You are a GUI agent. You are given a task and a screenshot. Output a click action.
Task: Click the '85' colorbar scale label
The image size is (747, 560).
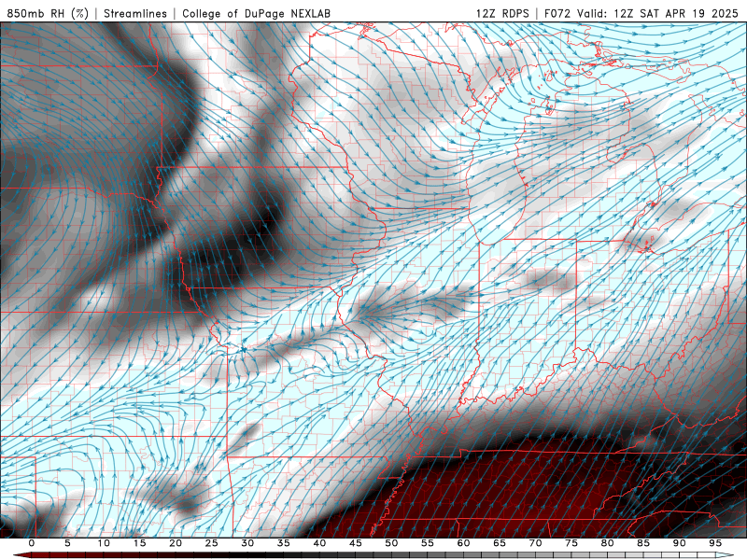[x=643, y=543]
